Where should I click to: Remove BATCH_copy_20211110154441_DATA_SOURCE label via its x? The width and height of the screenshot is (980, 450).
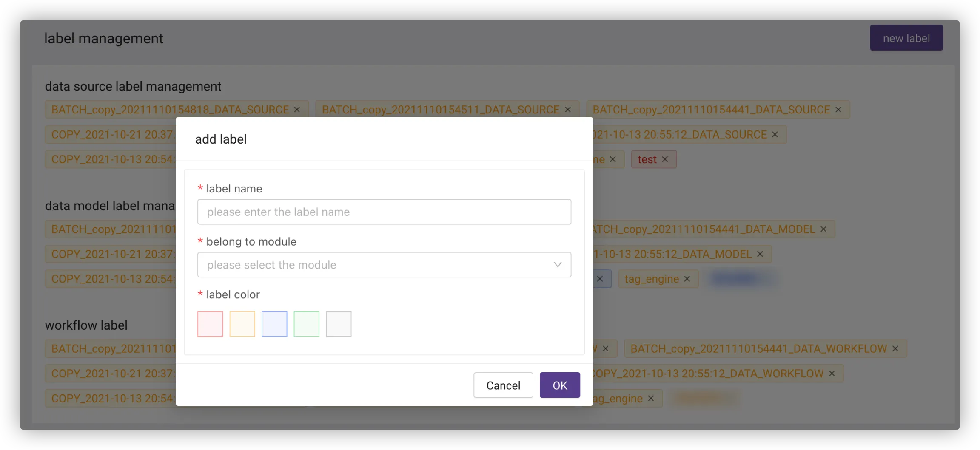[838, 110]
